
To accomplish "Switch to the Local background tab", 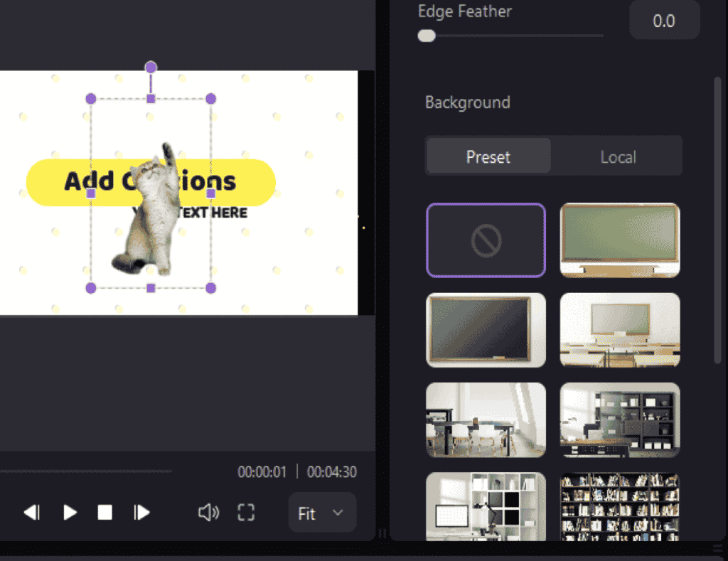I will 618,156.
